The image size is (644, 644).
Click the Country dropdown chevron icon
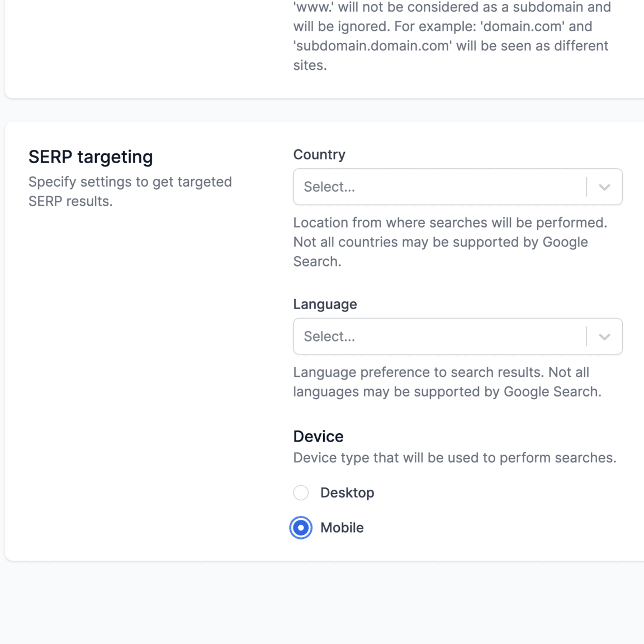point(604,187)
